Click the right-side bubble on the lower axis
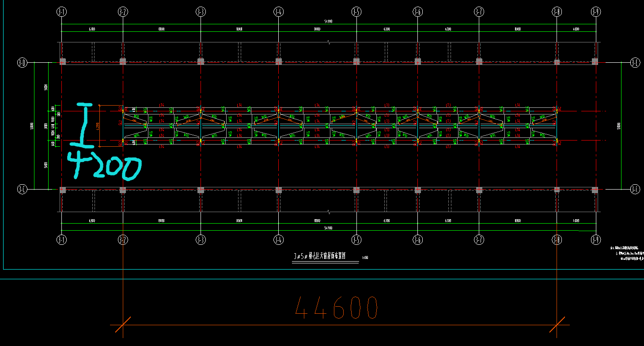Image resolution: width=644 pixels, height=346 pixels. [x=635, y=190]
